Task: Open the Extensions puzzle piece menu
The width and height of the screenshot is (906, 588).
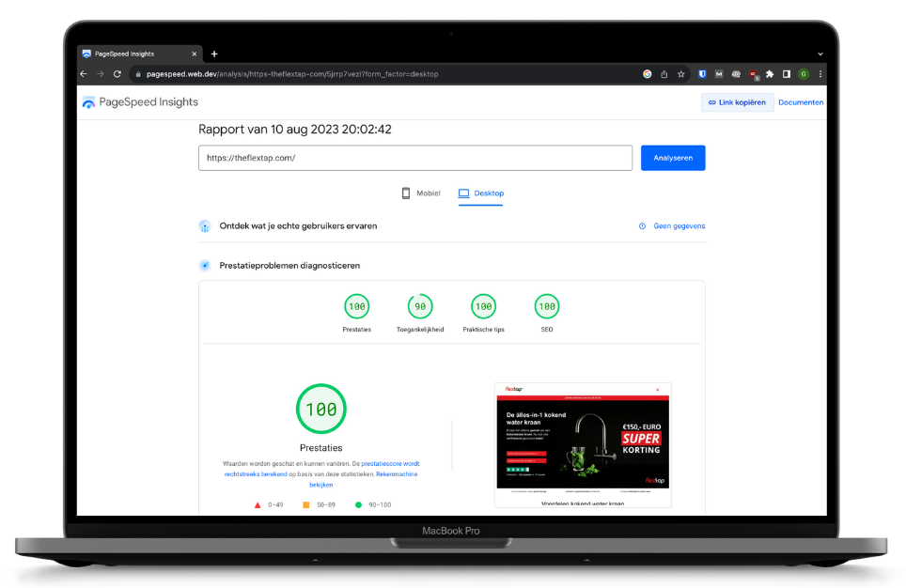Action: click(x=770, y=74)
